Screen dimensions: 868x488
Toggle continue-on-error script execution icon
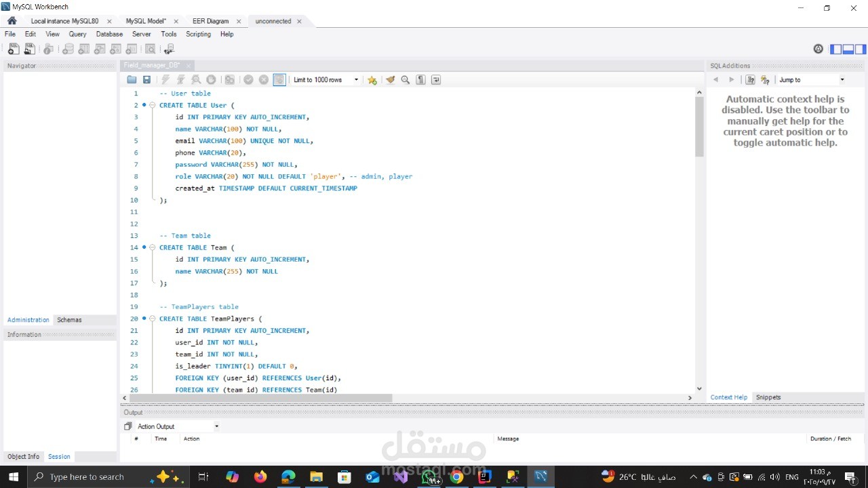pos(230,80)
